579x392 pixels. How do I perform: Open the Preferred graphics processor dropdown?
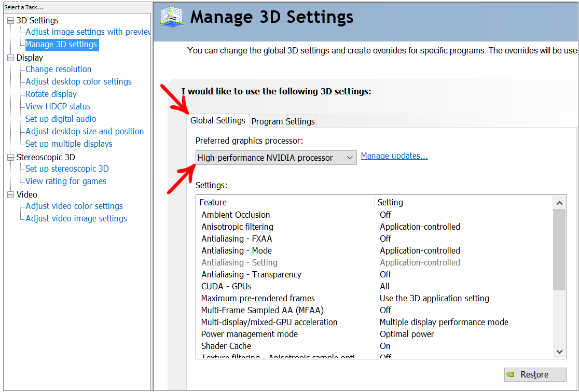[x=276, y=158]
